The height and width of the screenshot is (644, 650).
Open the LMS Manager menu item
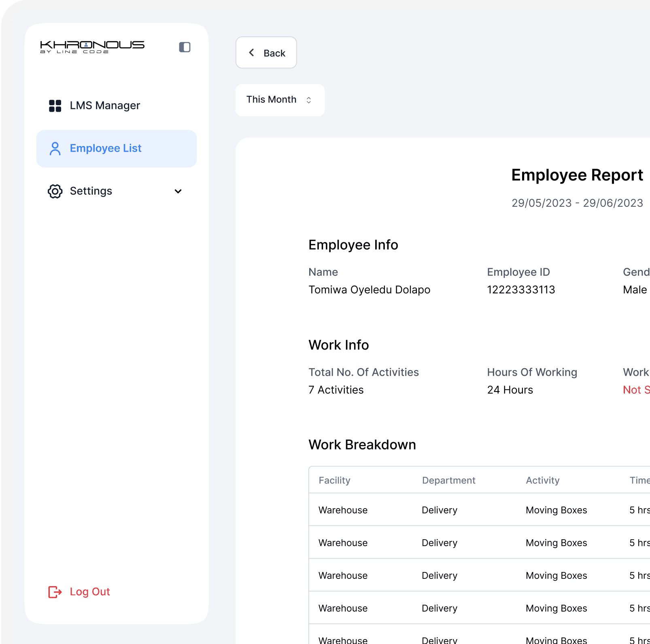tap(105, 106)
